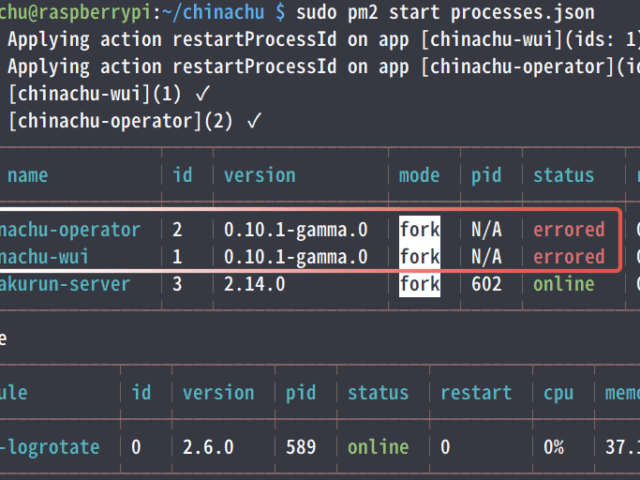This screenshot has width=640, height=480.
Task: Click the 'cpu' column header
Action: (x=558, y=393)
